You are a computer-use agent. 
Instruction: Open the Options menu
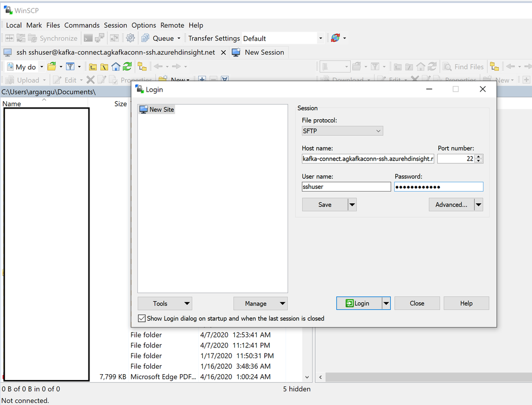144,25
